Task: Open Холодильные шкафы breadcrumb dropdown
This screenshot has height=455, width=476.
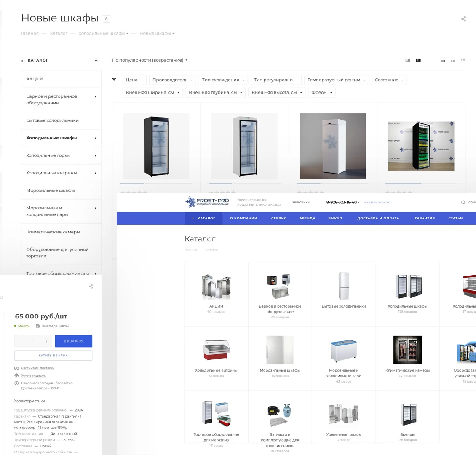Action: tap(103, 33)
